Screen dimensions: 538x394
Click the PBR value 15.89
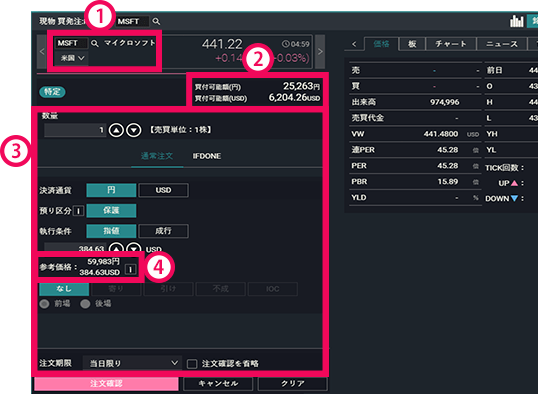click(448, 182)
